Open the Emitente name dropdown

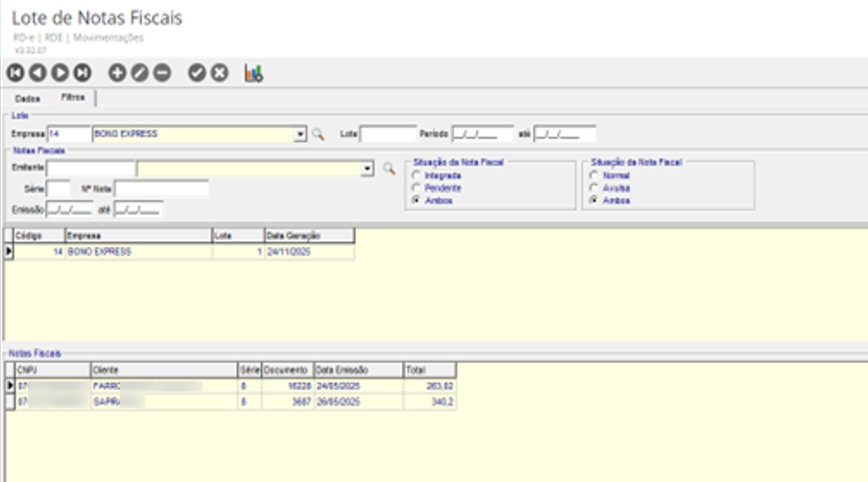pos(368,169)
